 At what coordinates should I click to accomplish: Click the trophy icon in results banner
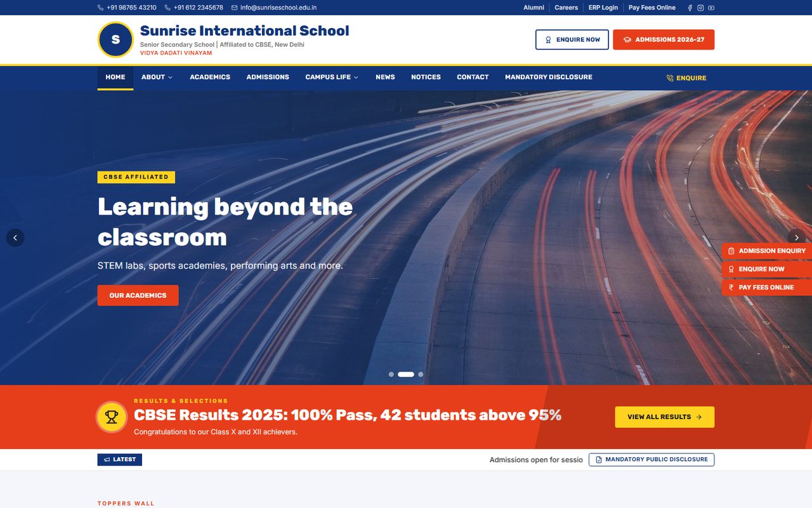[112, 417]
